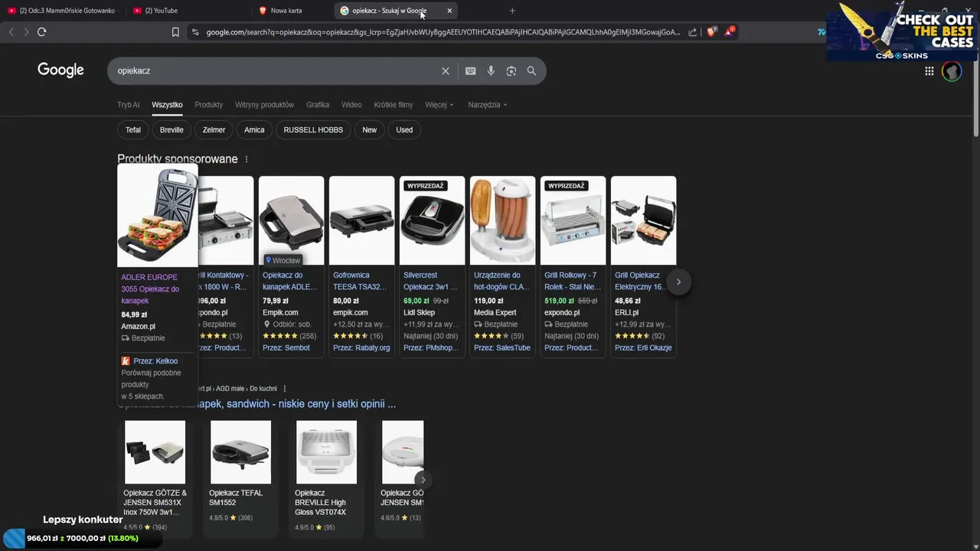Click the Lepszy konkuter donation progress bar
This screenshot has width=980, height=551.
pyautogui.click(x=82, y=538)
